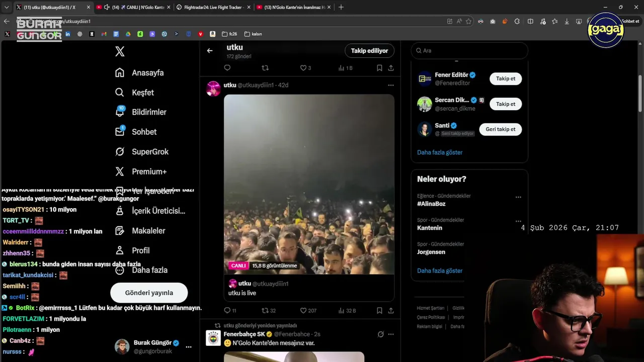Click Daha fazla göster under trends
This screenshot has width=644, height=362.
(440, 270)
